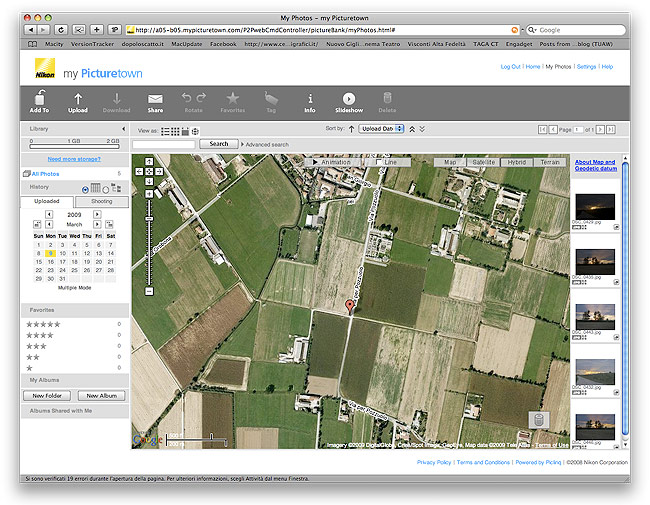Open Need more storage link
The image size is (650, 505).
coord(74,159)
